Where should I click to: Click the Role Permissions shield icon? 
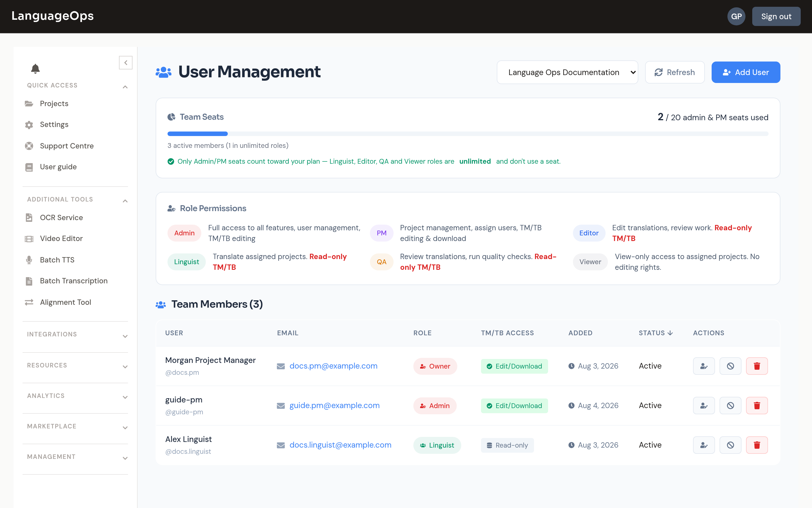pyautogui.click(x=171, y=209)
